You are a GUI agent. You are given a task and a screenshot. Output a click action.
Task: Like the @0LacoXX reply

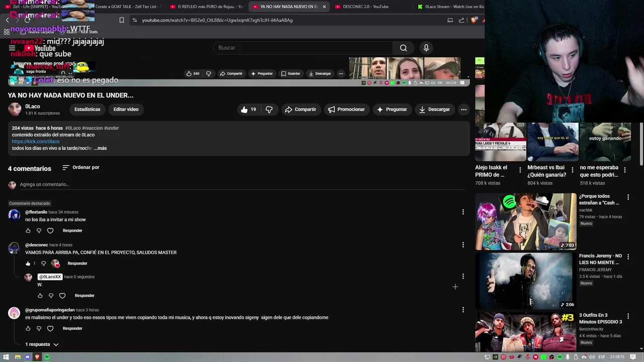(40, 296)
